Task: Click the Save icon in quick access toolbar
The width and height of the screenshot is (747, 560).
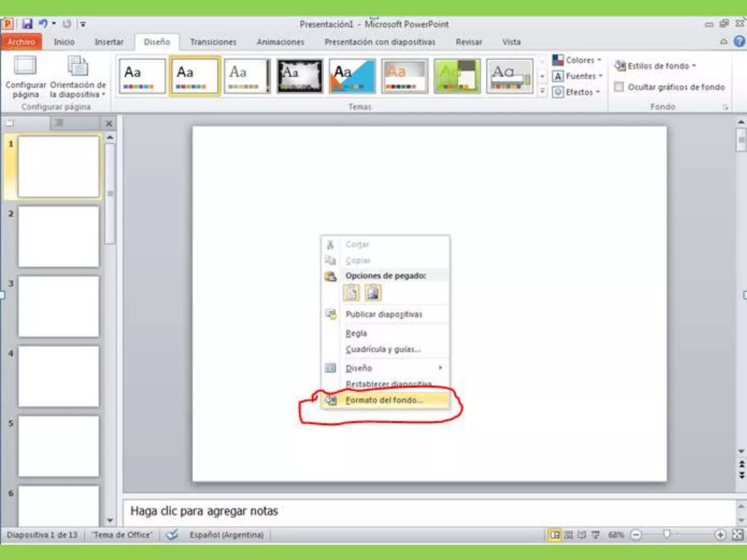Action: 27,24
